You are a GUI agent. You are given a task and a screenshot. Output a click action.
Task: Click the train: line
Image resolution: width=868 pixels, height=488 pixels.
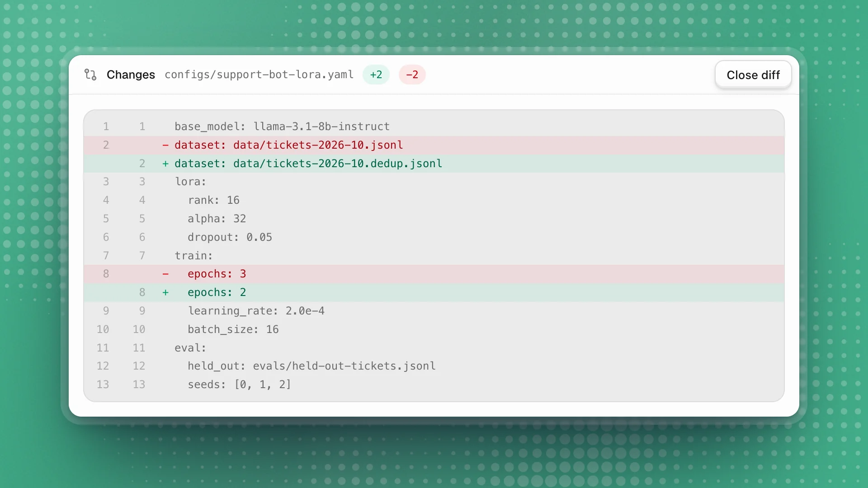click(x=434, y=256)
